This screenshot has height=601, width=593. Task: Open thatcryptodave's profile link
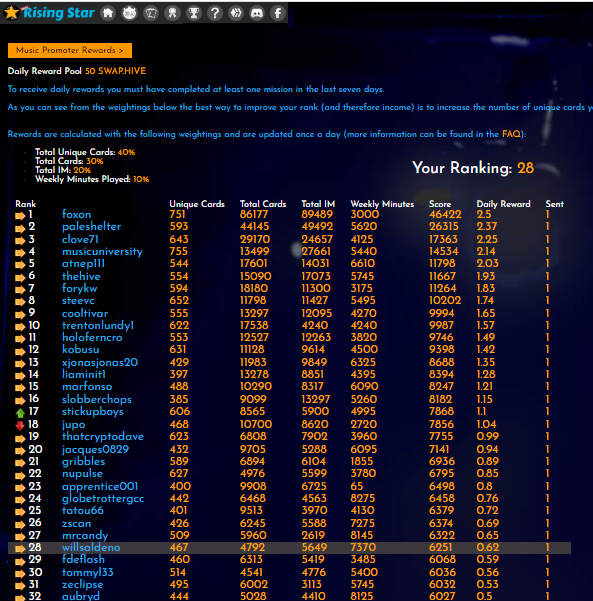click(x=103, y=437)
